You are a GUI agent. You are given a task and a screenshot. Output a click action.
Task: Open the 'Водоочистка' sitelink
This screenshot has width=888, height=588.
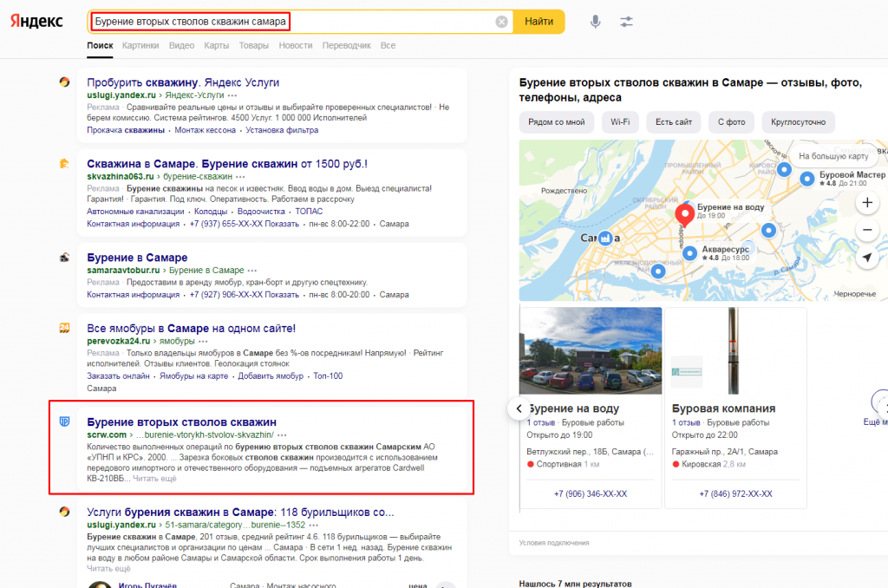261,212
